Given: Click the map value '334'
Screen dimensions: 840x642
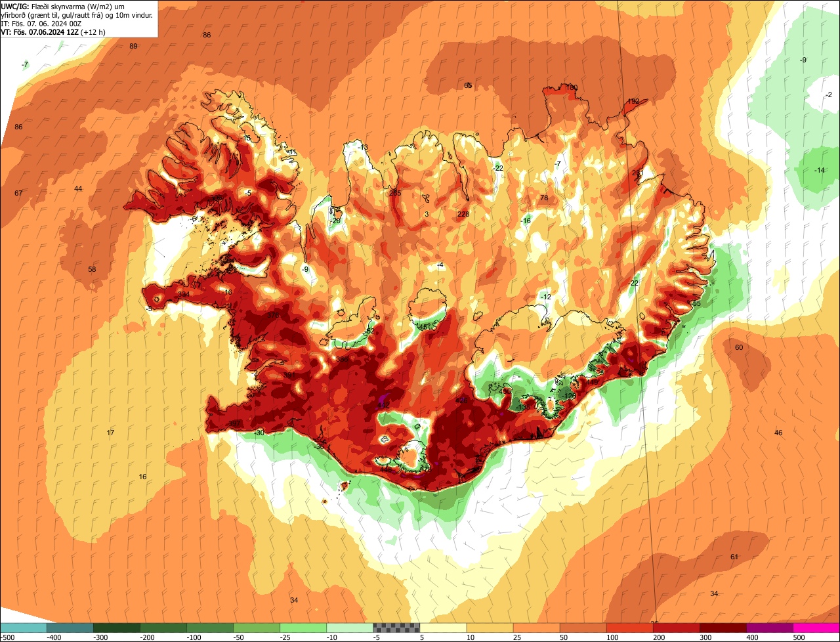Looking at the screenshot, I should [x=184, y=295].
